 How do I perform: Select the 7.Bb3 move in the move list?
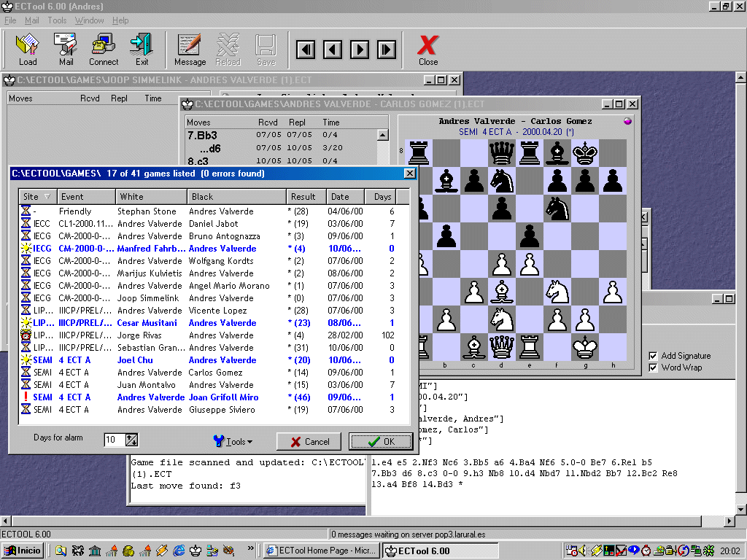(203, 135)
